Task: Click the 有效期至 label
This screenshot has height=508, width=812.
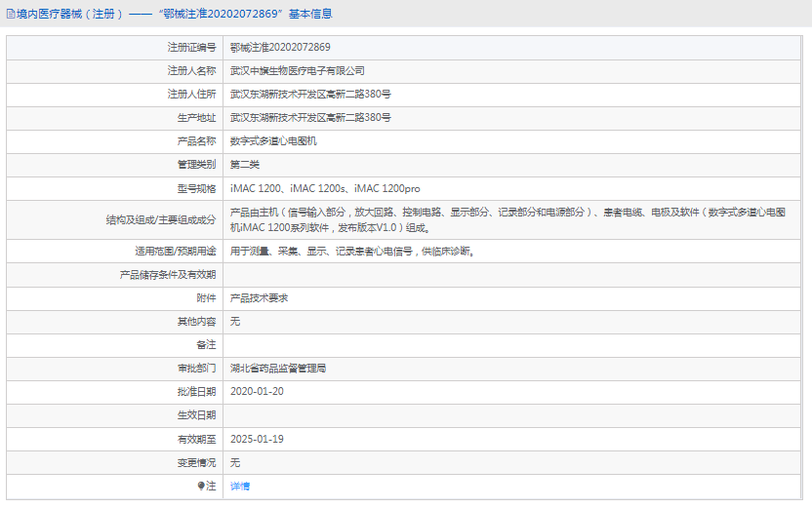Action: (x=196, y=439)
